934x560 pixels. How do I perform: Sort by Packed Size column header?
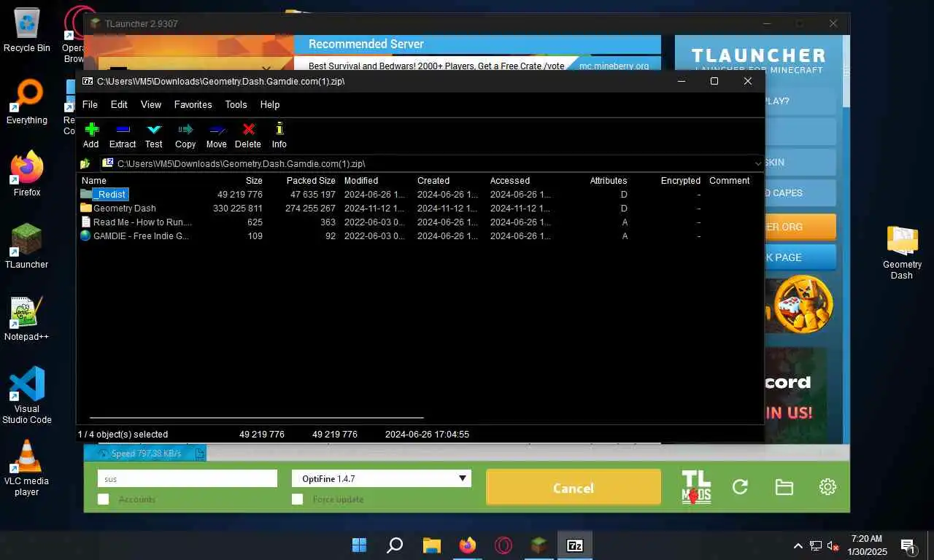(x=311, y=181)
